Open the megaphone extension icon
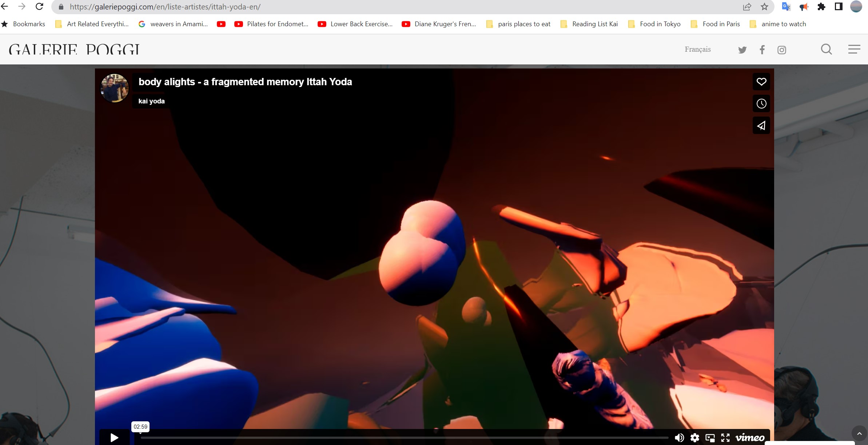 pos(804,7)
